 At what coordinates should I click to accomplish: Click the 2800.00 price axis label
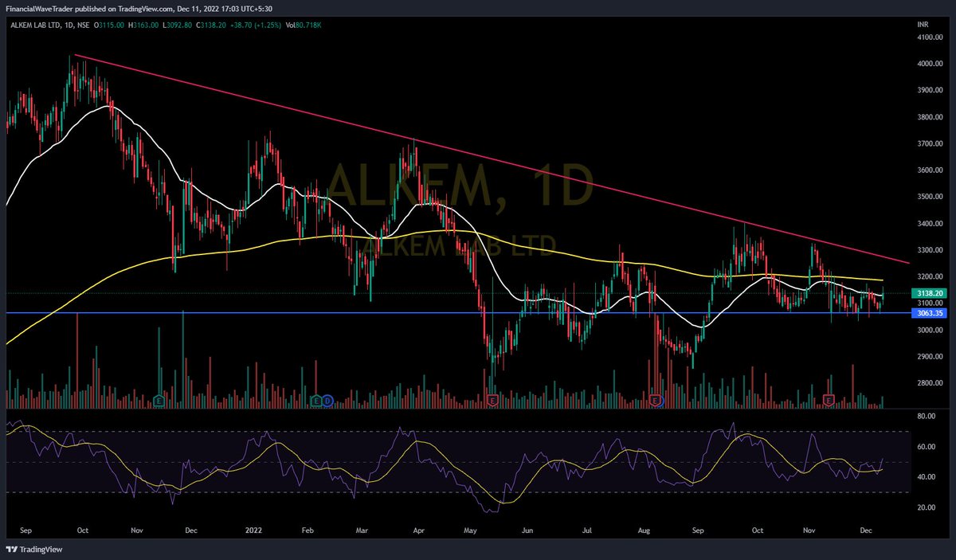point(929,383)
